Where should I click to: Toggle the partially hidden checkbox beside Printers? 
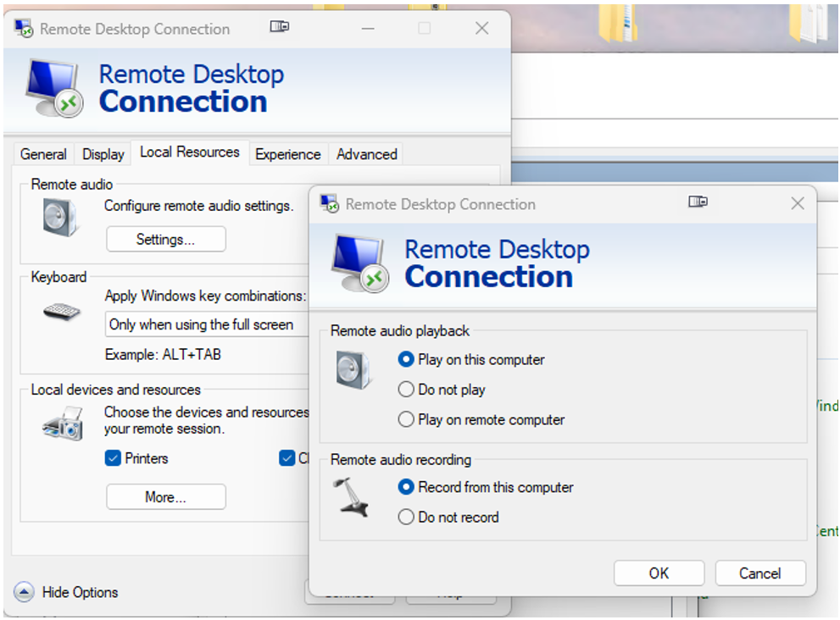pyautogui.click(x=287, y=458)
